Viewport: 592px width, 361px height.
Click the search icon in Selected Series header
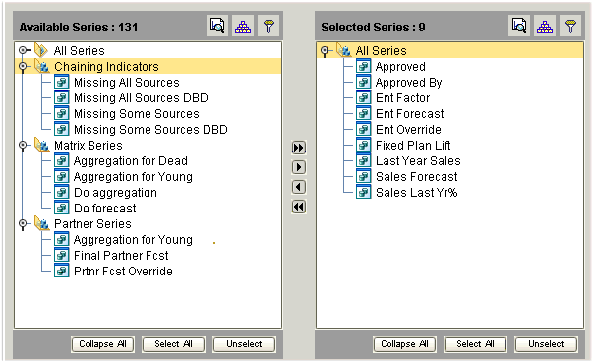pos(519,26)
